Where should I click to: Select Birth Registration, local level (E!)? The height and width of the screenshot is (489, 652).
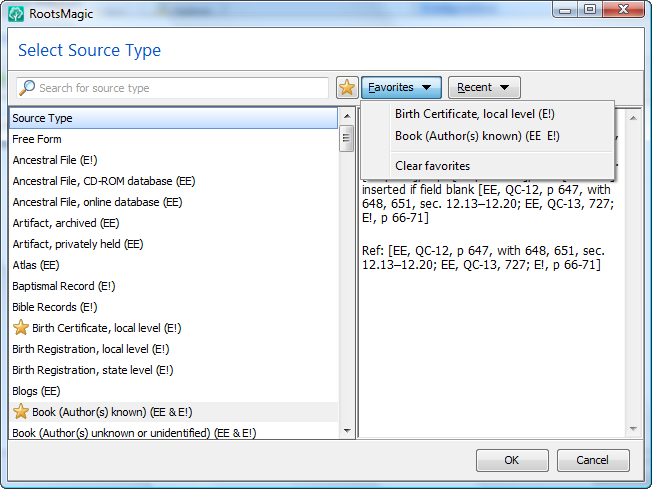point(173,349)
